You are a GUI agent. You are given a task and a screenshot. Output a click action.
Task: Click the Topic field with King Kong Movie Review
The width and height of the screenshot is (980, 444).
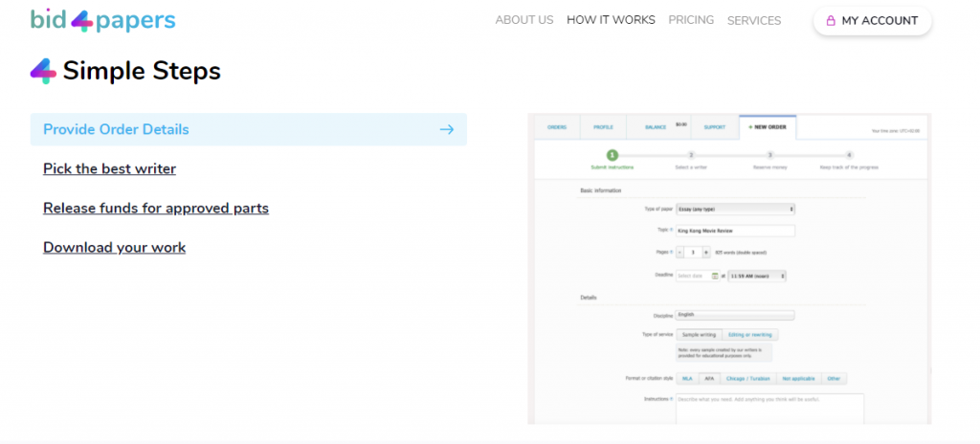click(736, 231)
